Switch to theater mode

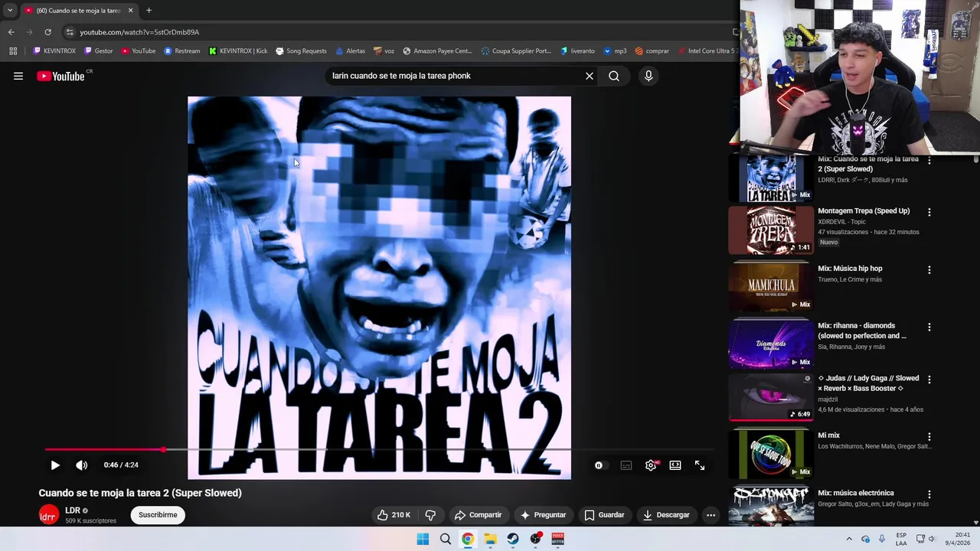click(x=675, y=465)
